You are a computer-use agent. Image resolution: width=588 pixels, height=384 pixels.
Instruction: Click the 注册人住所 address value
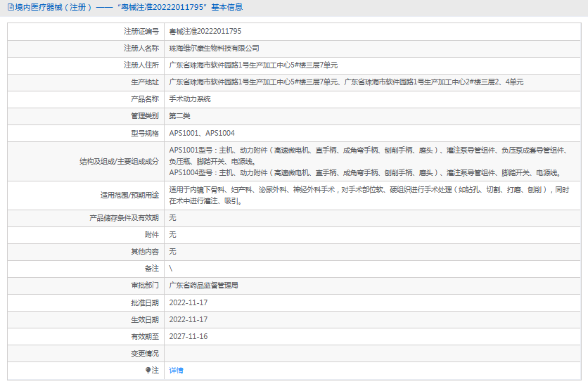[x=253, y=65]
